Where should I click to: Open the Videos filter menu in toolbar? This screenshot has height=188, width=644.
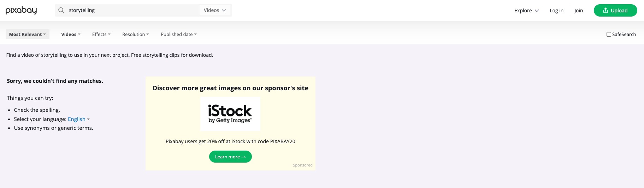pos(71,34)
